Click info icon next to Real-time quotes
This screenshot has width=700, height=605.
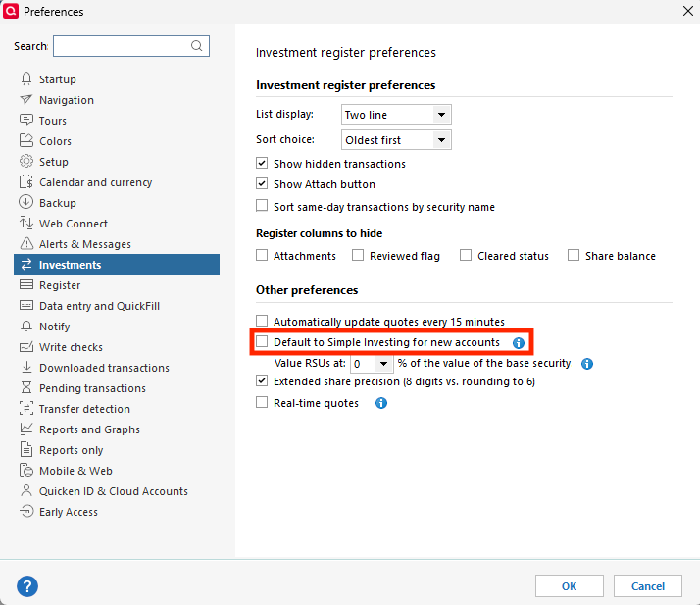click(x=381, y=403)
